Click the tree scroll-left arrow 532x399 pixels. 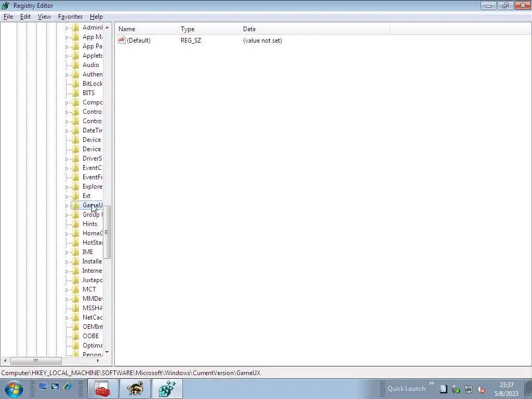tap(5, 361)
